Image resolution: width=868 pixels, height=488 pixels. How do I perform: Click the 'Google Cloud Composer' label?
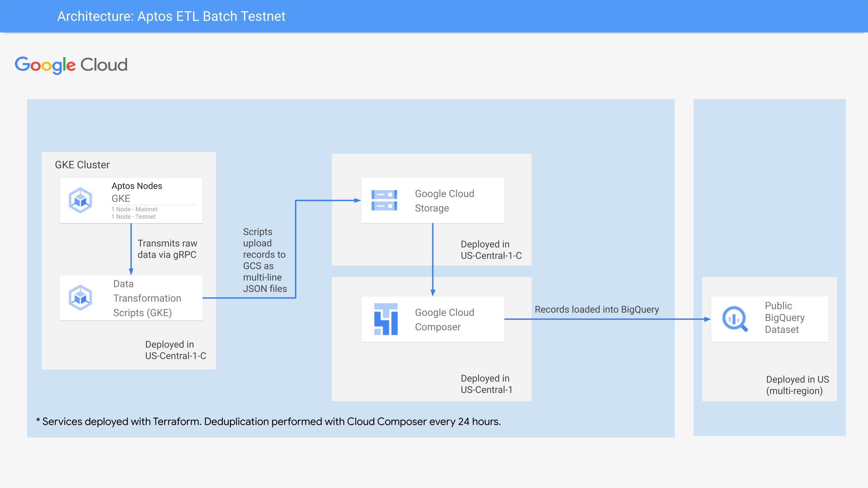click(444, 320)
